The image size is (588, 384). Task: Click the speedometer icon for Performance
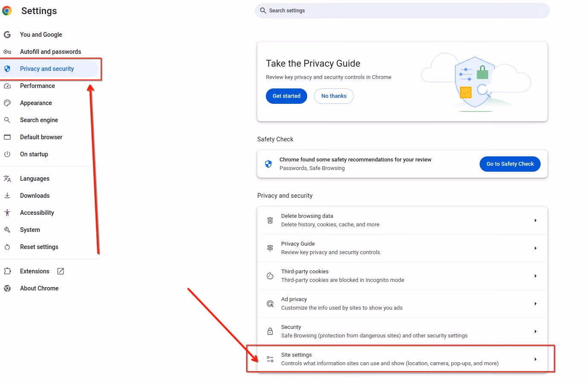tap(7, 86)
